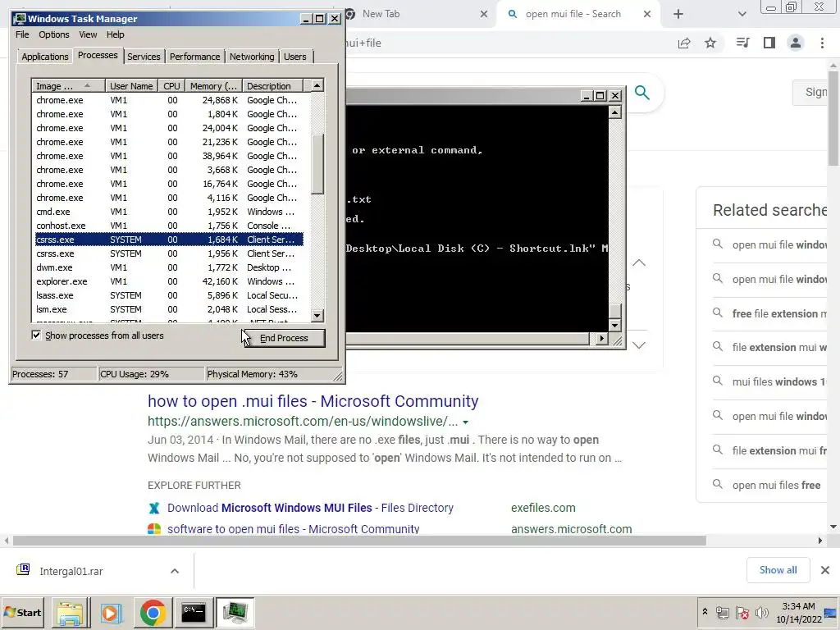Launch Windows Media Player from taskbar
Image resolution: width=840 pixels, height=630 pixels.
112,613
